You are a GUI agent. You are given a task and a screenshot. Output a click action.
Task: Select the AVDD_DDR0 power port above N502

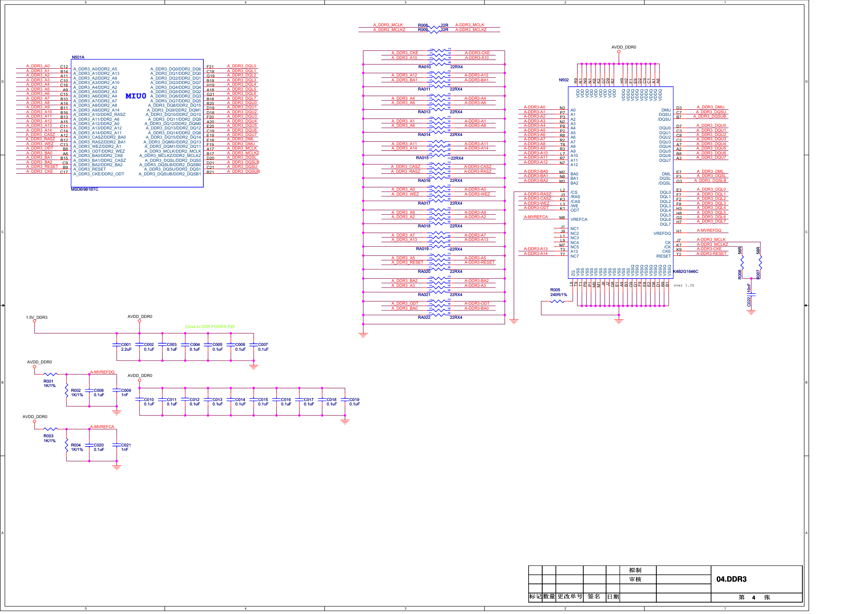click(619, 52)
